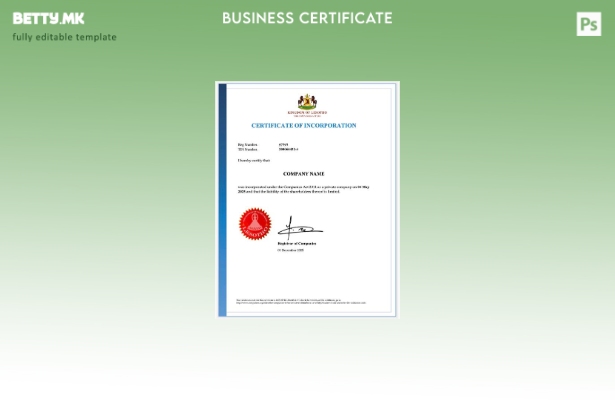Click the red wax seal

pos(255,224)
